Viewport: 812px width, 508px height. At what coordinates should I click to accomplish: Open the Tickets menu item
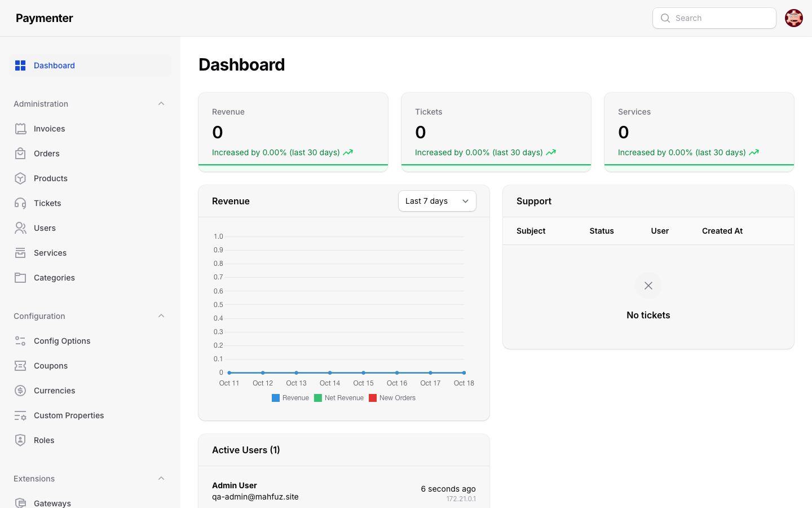pos(90,203)
